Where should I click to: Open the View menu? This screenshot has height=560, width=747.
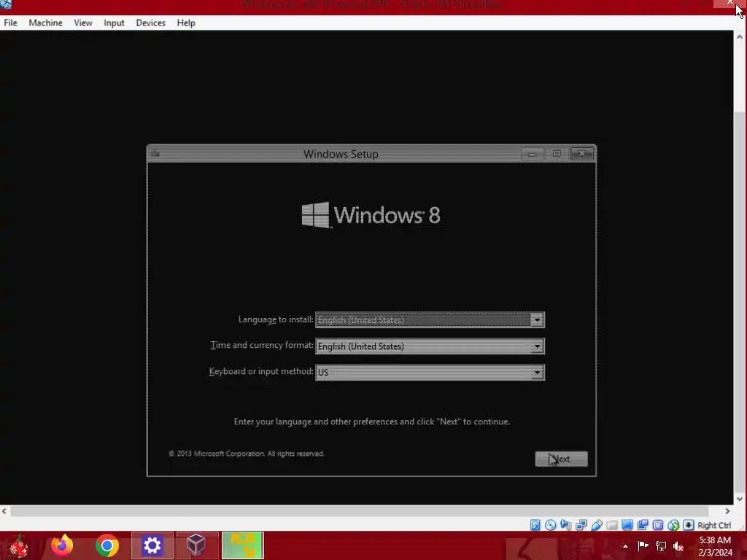tap(83, 23)
